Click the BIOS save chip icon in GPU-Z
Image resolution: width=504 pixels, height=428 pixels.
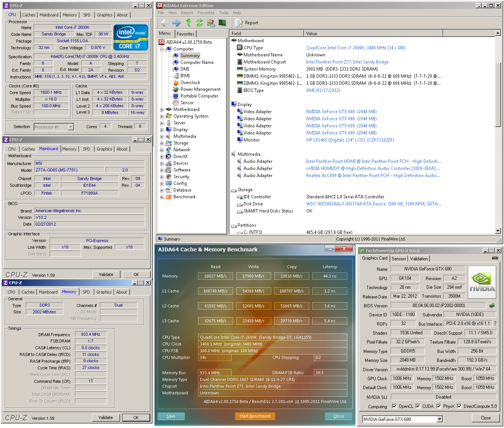492,306
